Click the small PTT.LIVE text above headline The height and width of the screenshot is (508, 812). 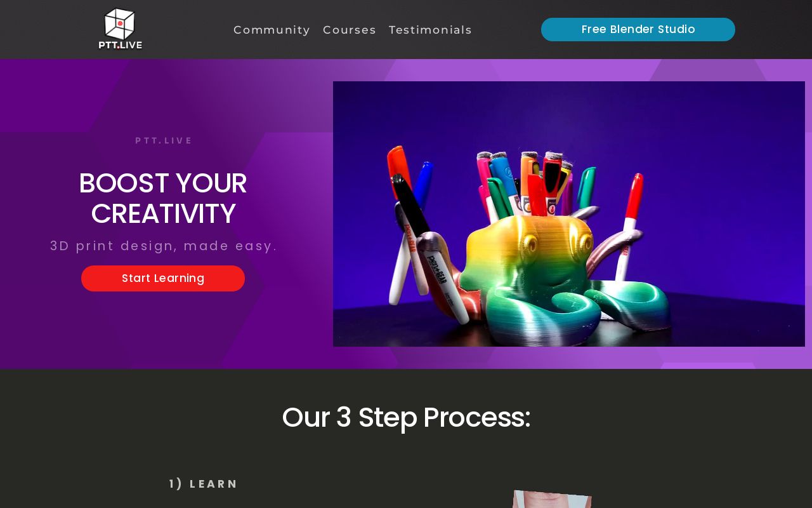pyautogui.click(x=164, y=140)
